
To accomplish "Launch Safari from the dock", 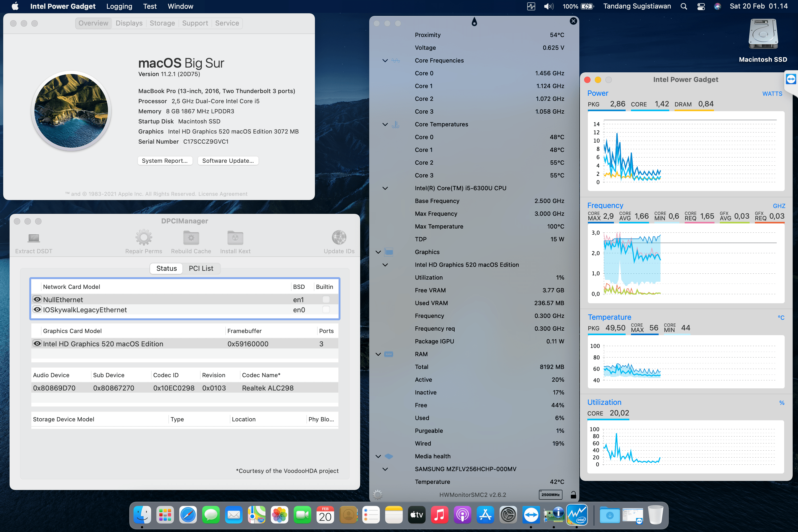I will coord(188,515).
